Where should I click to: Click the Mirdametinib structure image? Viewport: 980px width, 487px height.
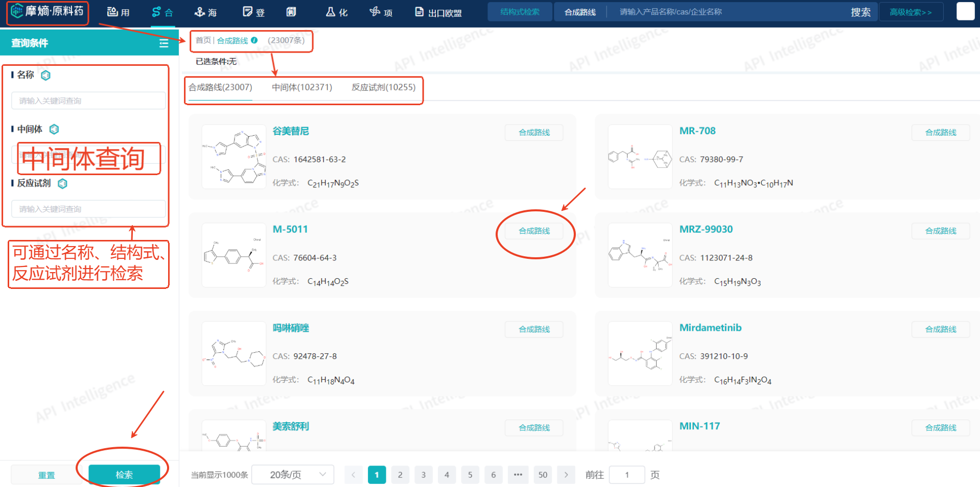pos(640,354)
